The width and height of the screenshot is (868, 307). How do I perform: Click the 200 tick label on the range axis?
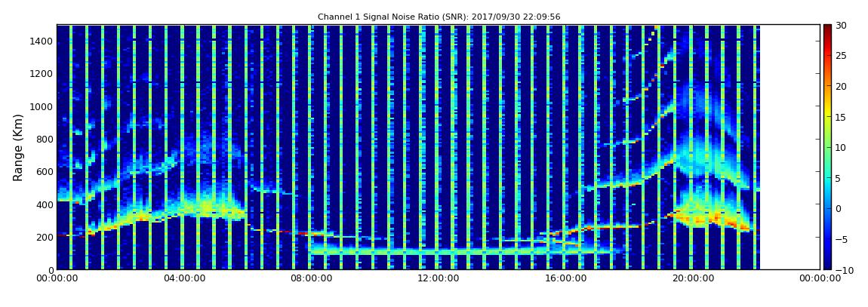[x=45, y=238]
